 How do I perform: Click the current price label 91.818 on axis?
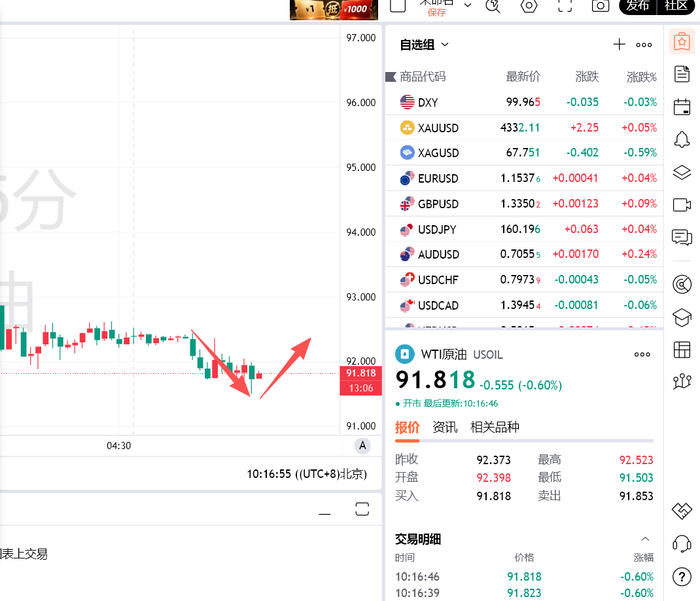(x=360, y=373)
